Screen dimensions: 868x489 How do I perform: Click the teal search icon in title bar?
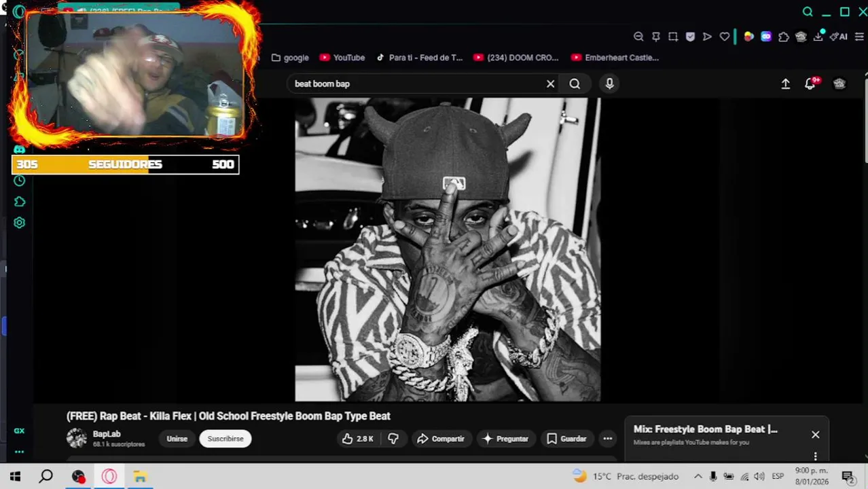[x=808, y=12]
